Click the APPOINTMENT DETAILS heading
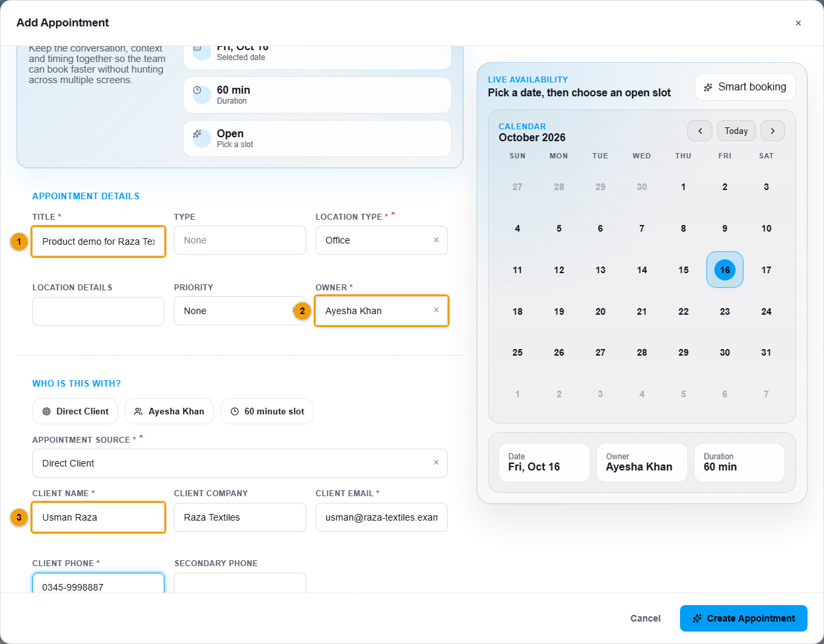 [86, 196]
